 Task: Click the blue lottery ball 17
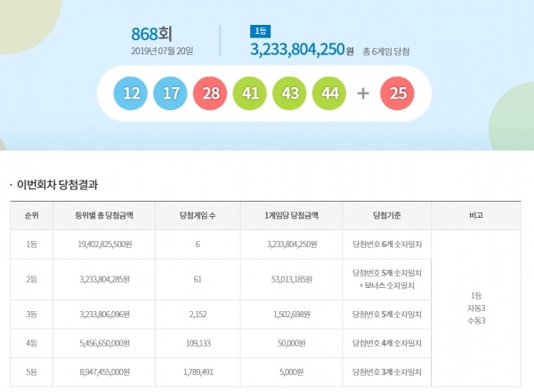click(x=170, y=93)
